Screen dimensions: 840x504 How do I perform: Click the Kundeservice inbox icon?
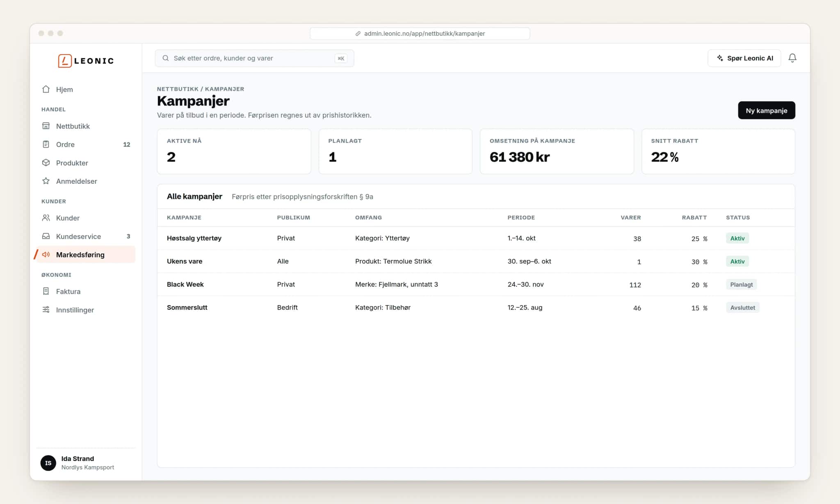click(x=46, y=236)
